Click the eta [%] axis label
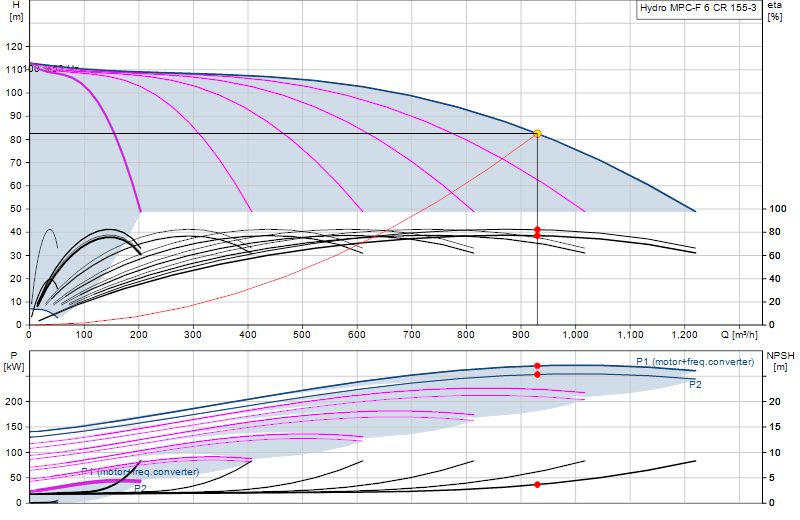This screenshot has width=800, height=520. coord(774,11)
